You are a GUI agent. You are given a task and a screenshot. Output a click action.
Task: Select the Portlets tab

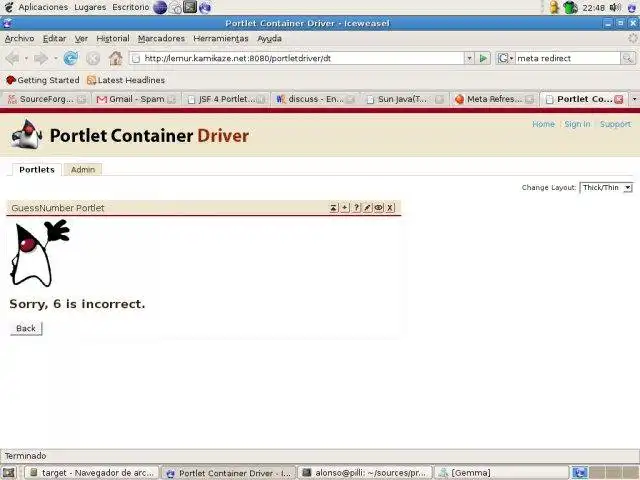click(x=37, y=169)
